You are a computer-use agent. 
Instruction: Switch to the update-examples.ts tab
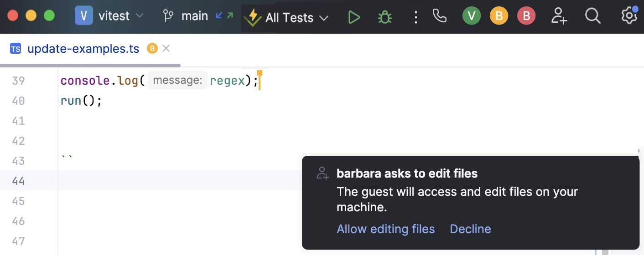pos(83,49)
